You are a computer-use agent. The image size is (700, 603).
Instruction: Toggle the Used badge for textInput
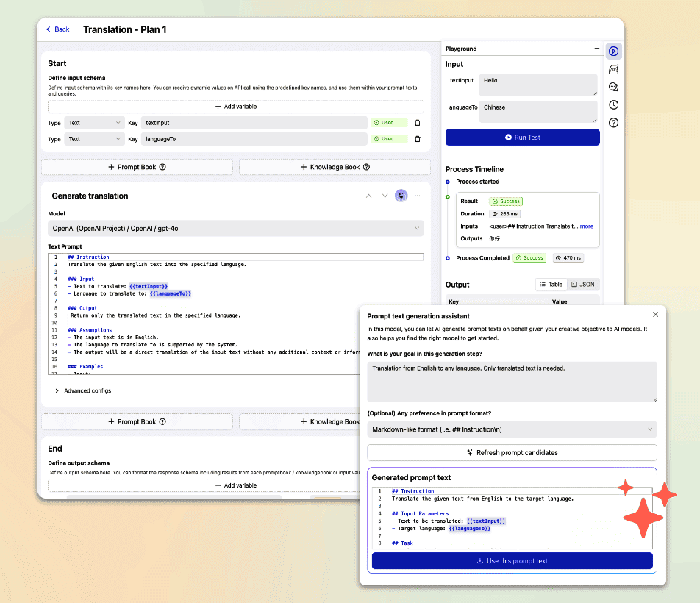coord(390,122)
